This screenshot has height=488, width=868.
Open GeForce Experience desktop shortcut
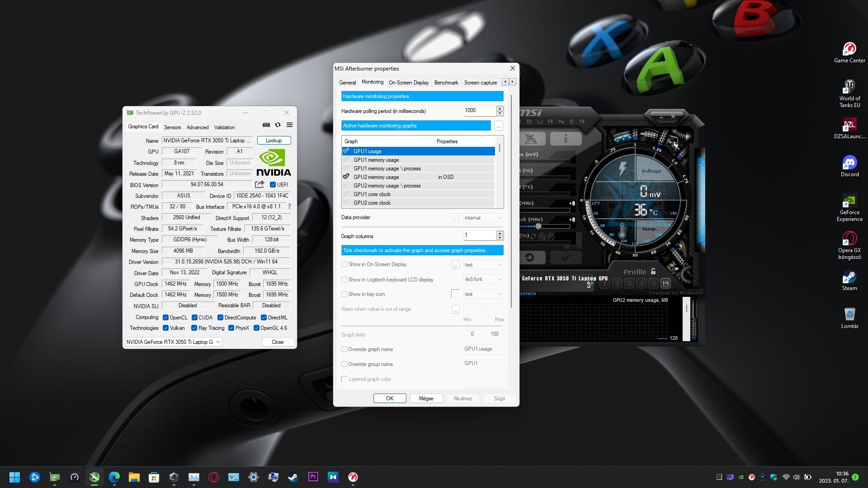click(x=849, y=208)
